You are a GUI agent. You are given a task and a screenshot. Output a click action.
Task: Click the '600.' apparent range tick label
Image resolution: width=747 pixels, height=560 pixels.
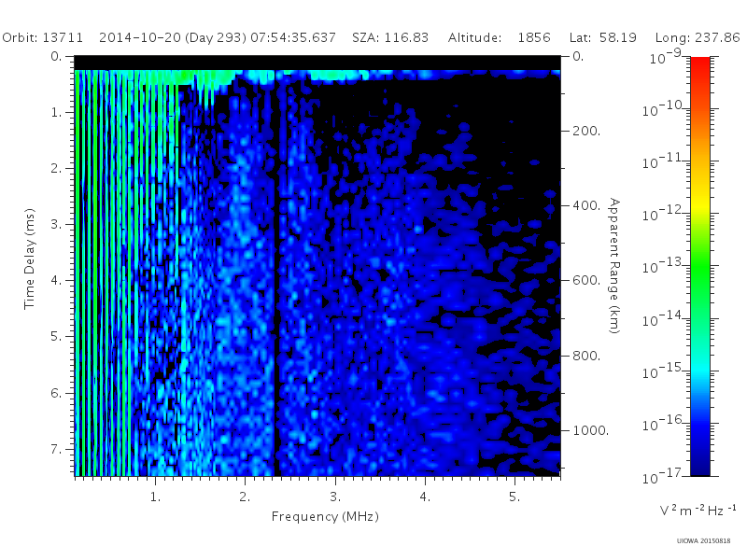(x=586, y=281)
